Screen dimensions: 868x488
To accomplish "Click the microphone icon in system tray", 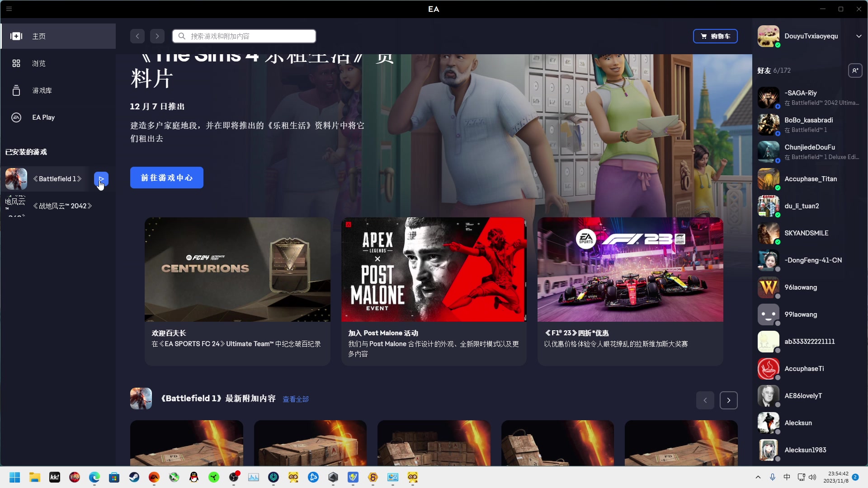I will (x=773, y=477).
